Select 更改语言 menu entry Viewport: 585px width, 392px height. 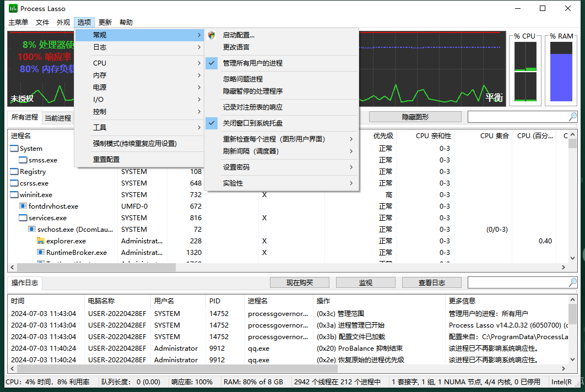coord(281,47)
